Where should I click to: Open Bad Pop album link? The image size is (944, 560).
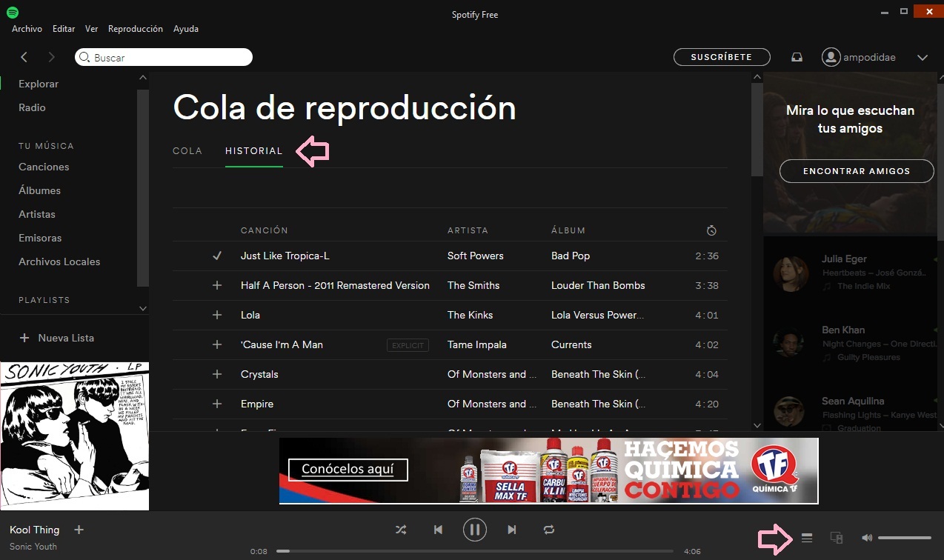(571, 256)
